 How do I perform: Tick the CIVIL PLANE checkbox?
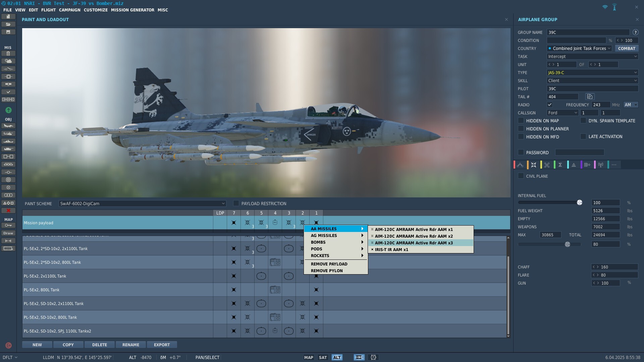[521, 176]
